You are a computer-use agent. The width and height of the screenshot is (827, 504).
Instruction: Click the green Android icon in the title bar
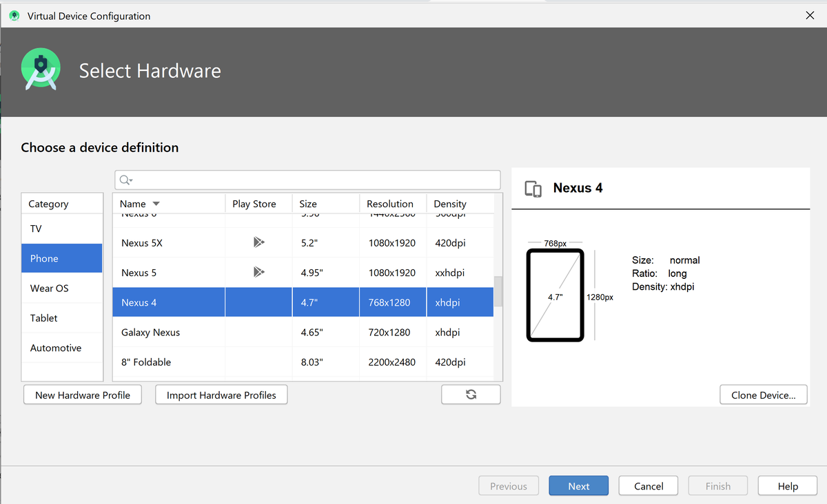click(x=14, y=14)
